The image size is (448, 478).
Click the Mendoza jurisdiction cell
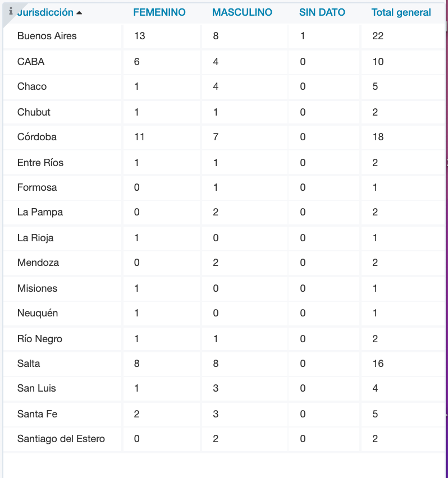click(38, 263)
